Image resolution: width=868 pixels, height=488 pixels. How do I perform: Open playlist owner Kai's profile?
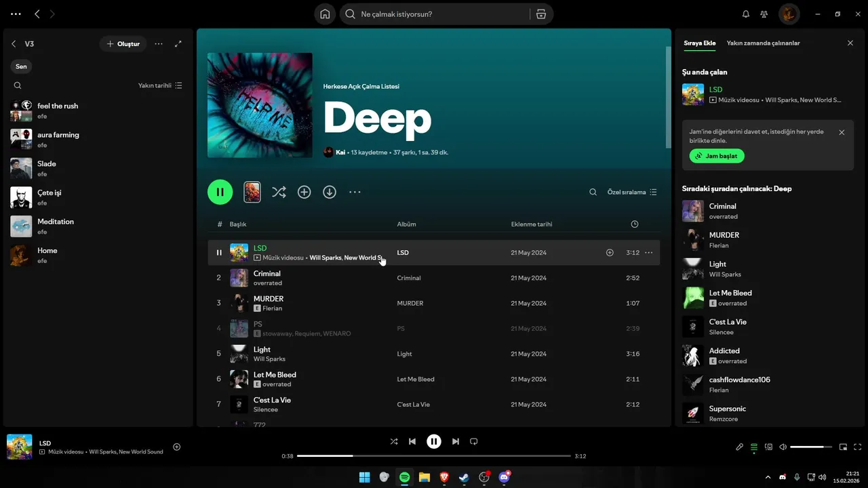click(340, 152)
